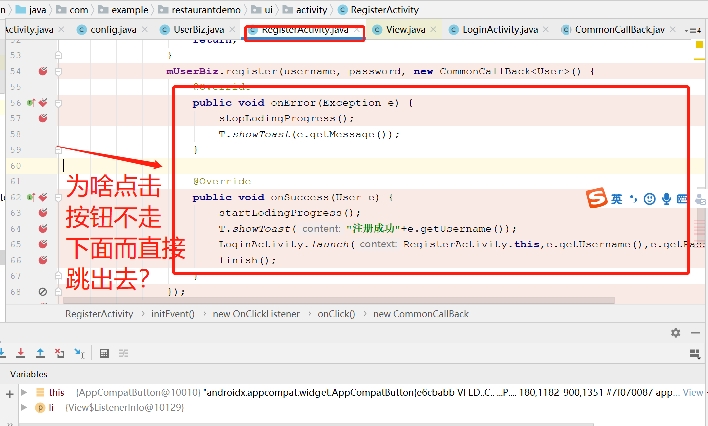This screenshot has width=708, height=426.
Task: Switch to LoginActivity.java tab
Action: click(500, 30)
